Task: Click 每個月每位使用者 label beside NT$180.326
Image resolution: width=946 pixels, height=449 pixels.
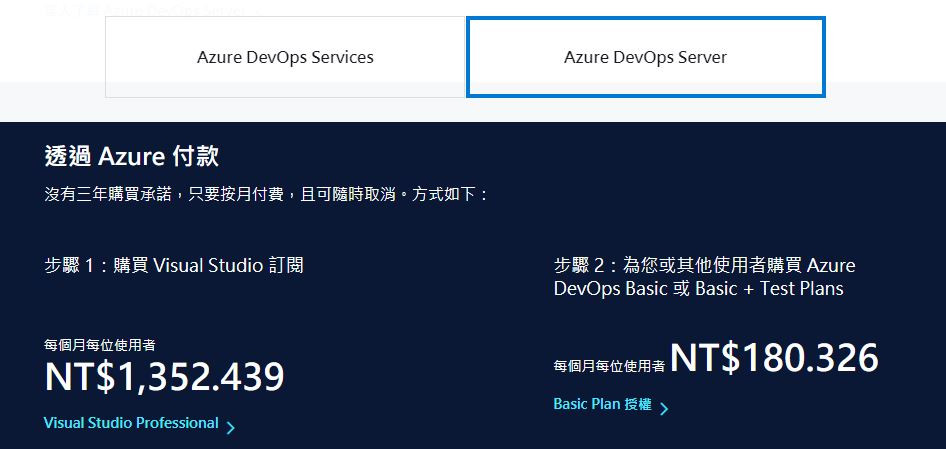Action: [609, 366]
